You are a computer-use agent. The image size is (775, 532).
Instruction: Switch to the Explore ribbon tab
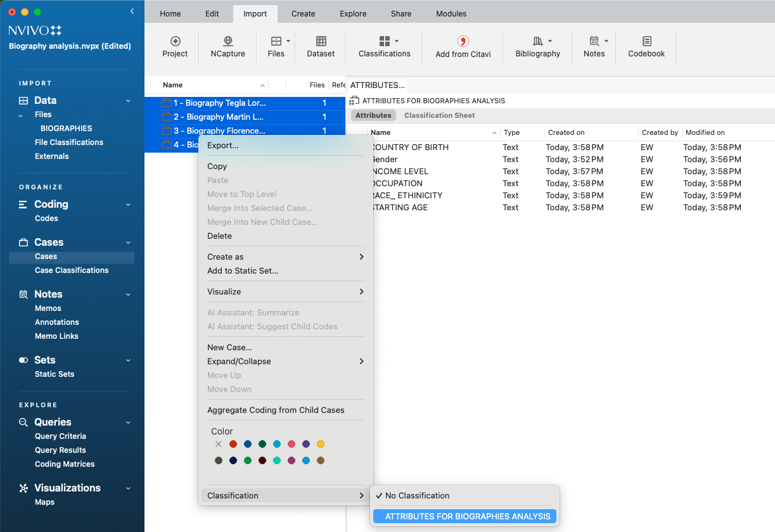click(352, 14)
